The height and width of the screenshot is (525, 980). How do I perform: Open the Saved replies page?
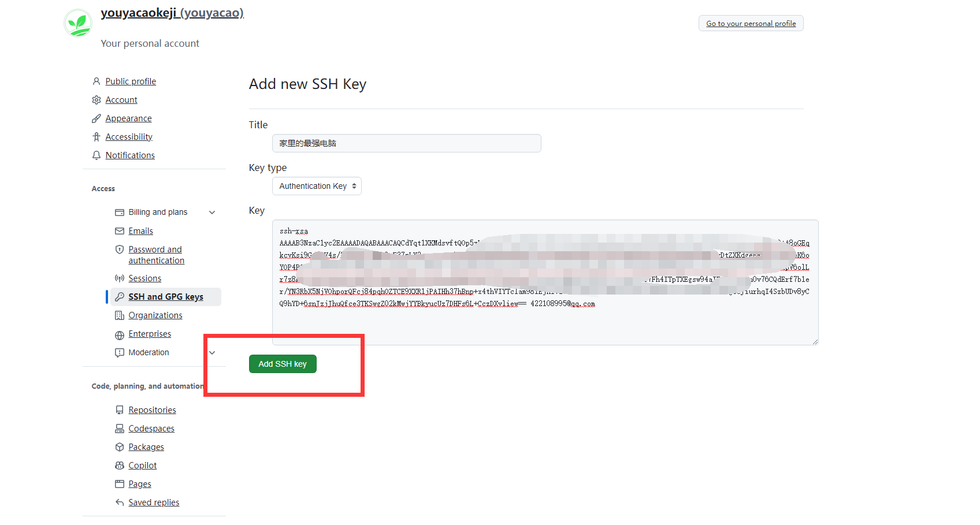pyautogui.click(x=154, y=502)
